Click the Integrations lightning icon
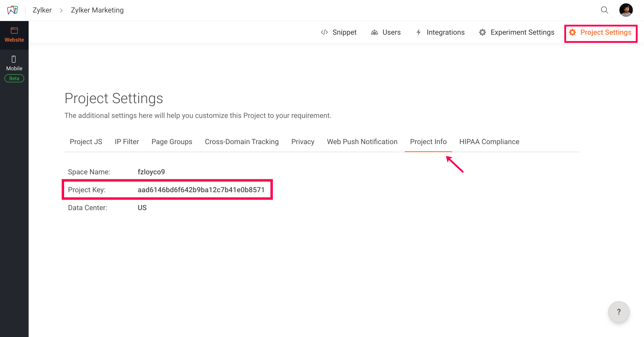Viewport: 644px width, 337px height. point(419,32)
